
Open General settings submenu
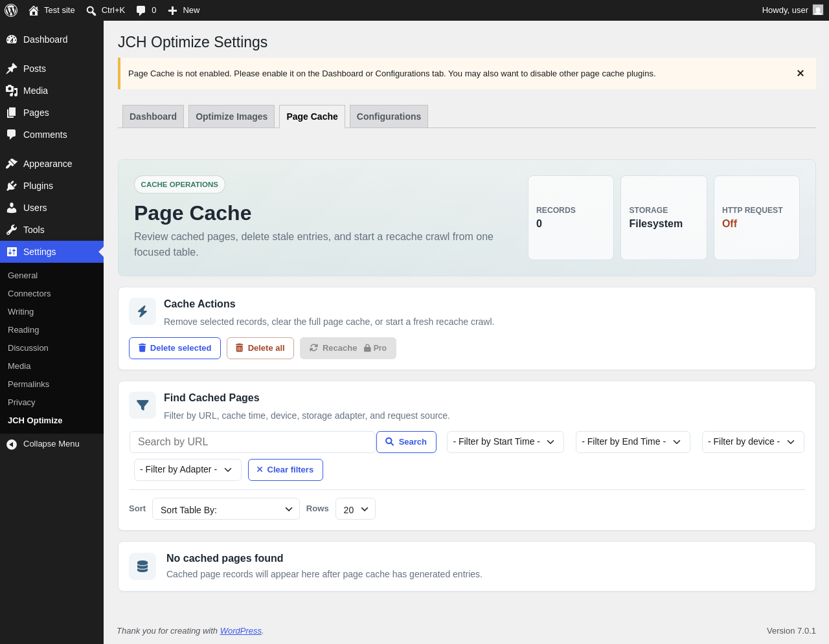23,276
